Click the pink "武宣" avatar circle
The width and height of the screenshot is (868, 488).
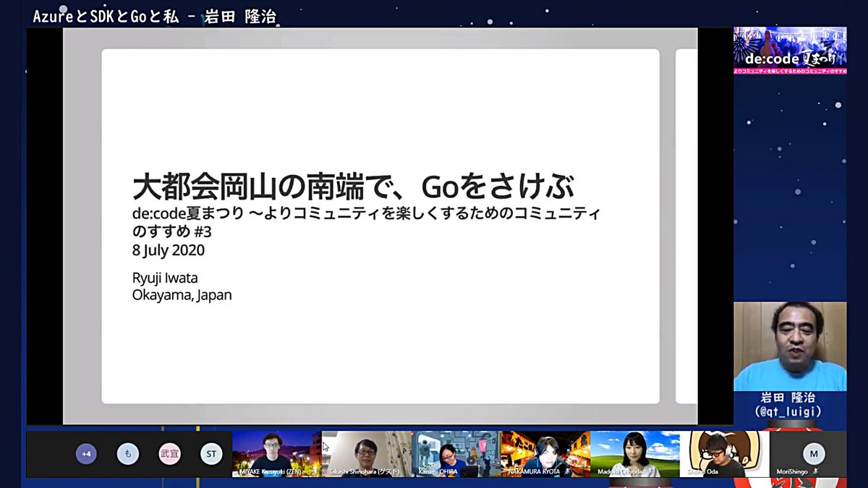pyautogui.click(x=169, y=454)
